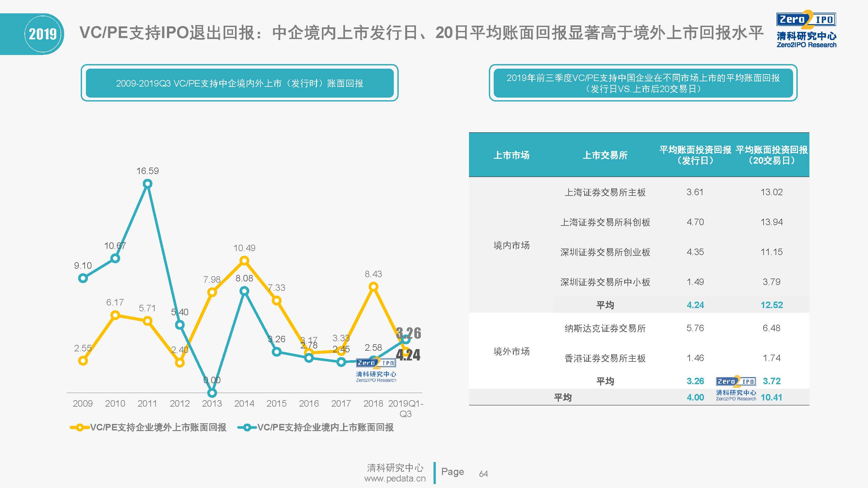Click the left chart title banner 2009-2019Q3
Image resolution: width=868 pixels, height=488 pixels.
(x=240, y=83)
